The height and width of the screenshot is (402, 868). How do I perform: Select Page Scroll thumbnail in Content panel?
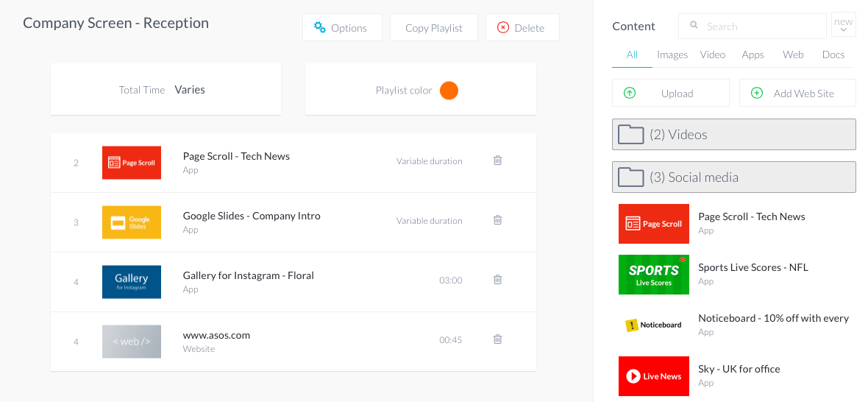click(x=654, y=224)
